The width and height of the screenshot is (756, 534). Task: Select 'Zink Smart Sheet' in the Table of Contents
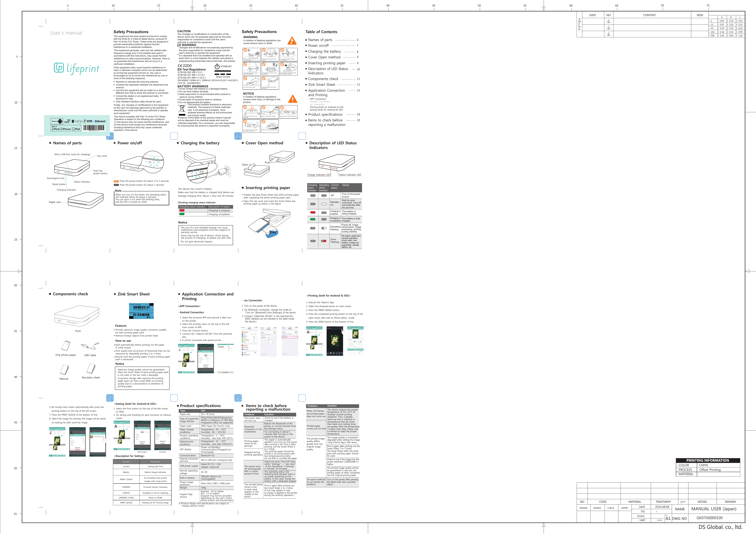(321, 85)
